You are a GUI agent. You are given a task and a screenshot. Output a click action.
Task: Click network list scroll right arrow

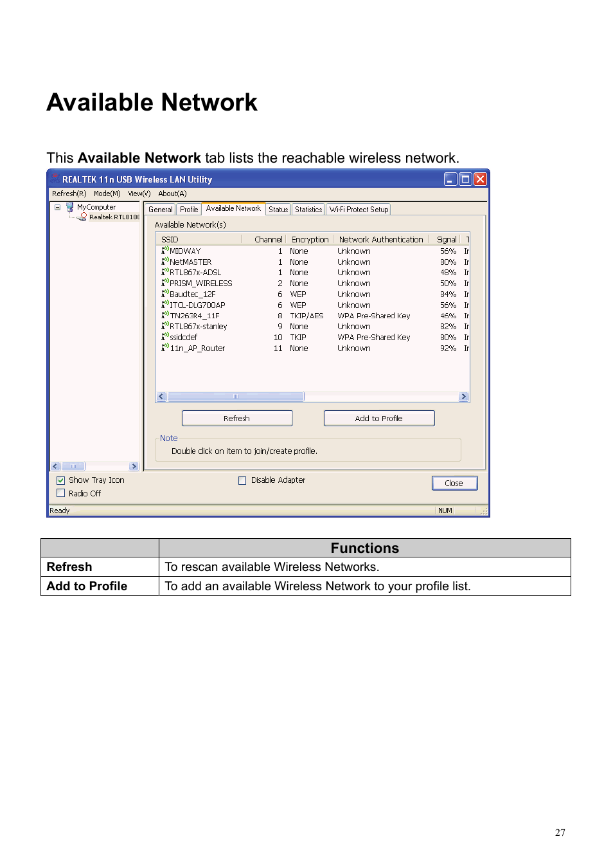point(464,397)
